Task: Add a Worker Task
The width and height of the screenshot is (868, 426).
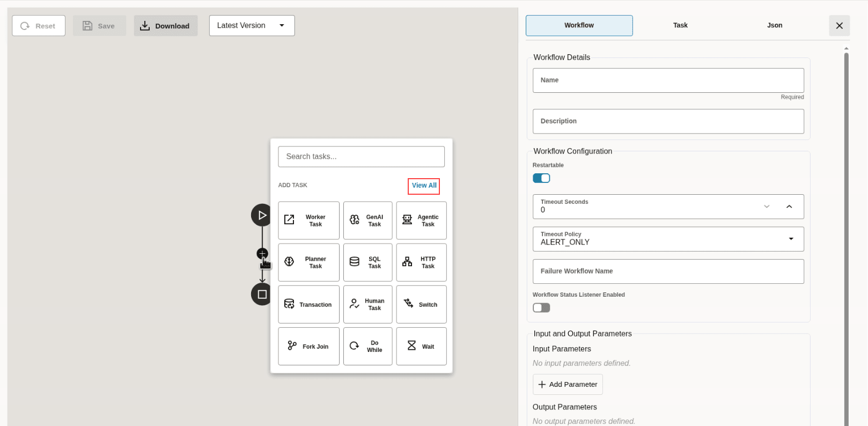Action: [x=308, y=221]
